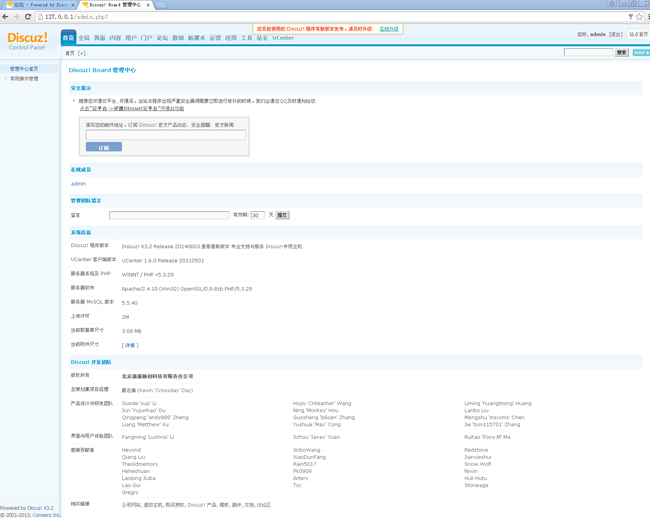Select 管理中心首页 in the left sidebar

click(x=24, y=69)
